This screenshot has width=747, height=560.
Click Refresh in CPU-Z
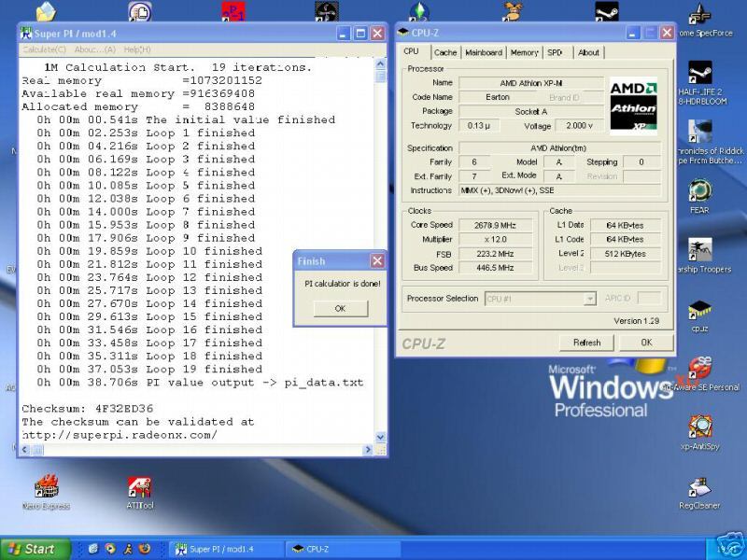[586, 343]
